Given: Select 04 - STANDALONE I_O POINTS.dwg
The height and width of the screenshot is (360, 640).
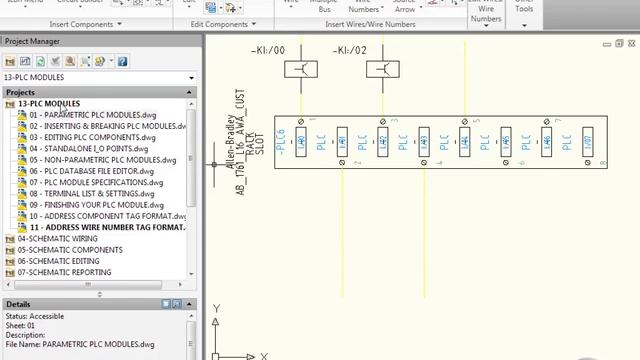Looking at the screenshot, I should (x=89, y=149).
